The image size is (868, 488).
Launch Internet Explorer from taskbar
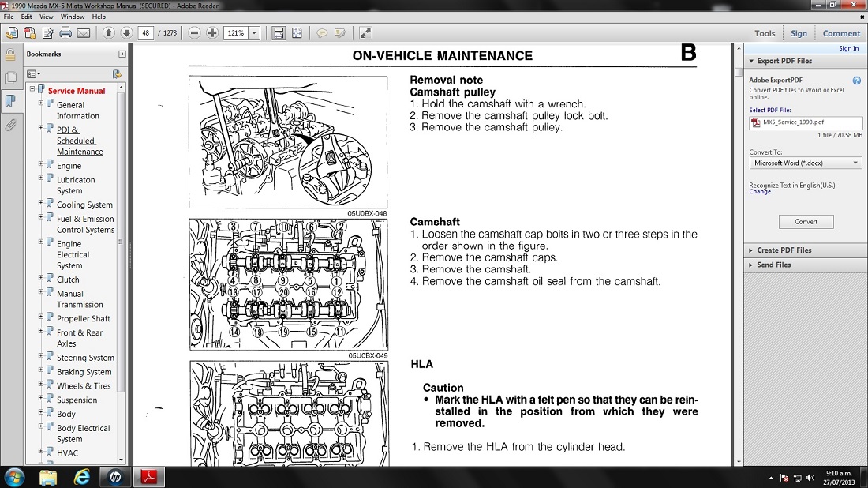click(82, 478)
